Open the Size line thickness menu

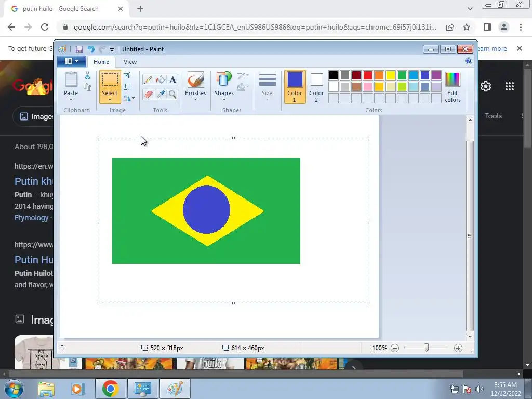pyautogui.click(x=267, y=86)
